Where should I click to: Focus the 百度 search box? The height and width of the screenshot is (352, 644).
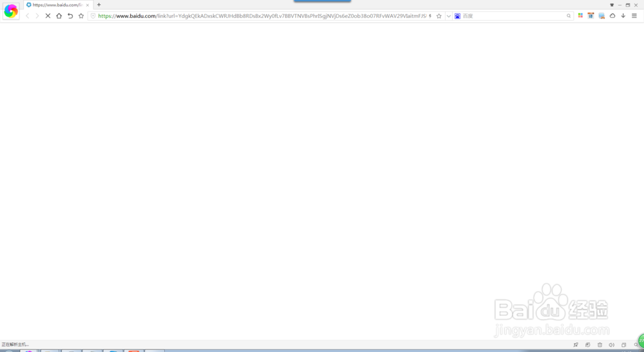[x=513, y=16]
